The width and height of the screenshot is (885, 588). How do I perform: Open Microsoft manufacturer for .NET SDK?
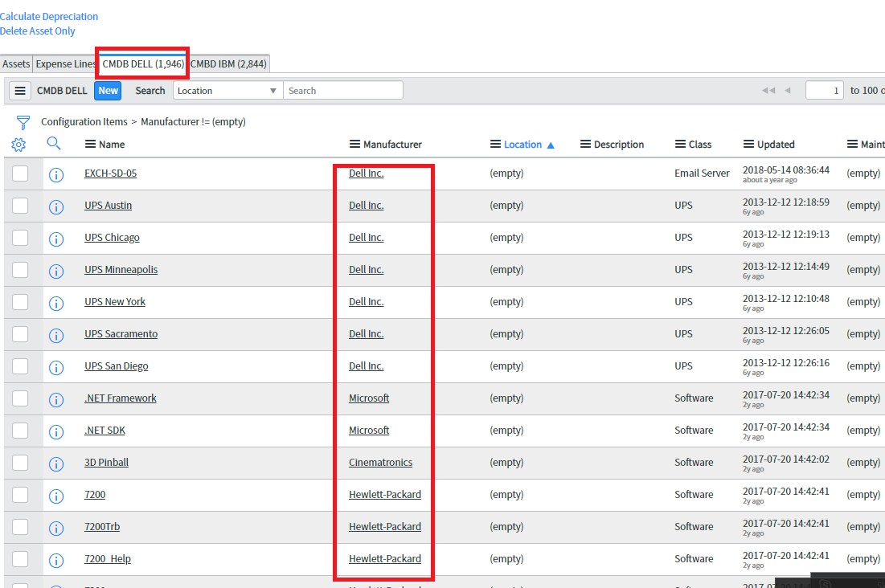(x=369, y=431)
